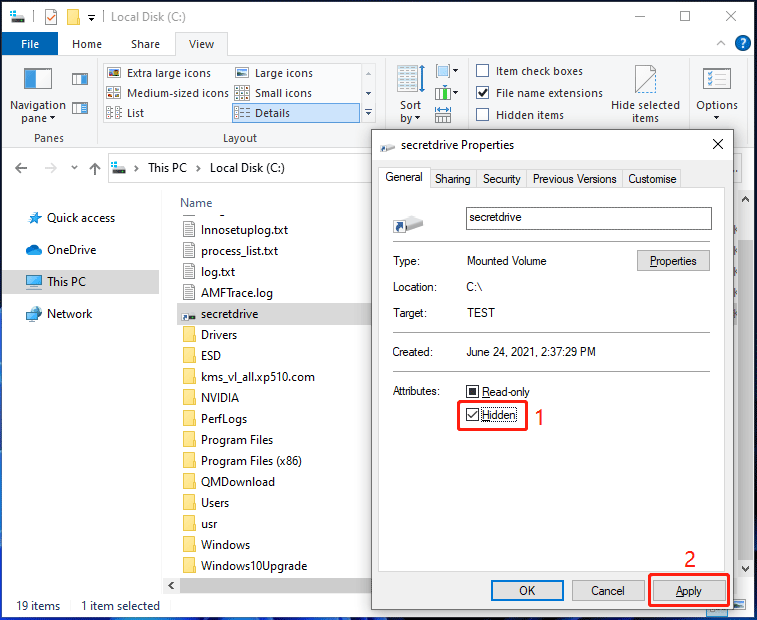
Task: Click the Apply button
Action: point(688,591)
